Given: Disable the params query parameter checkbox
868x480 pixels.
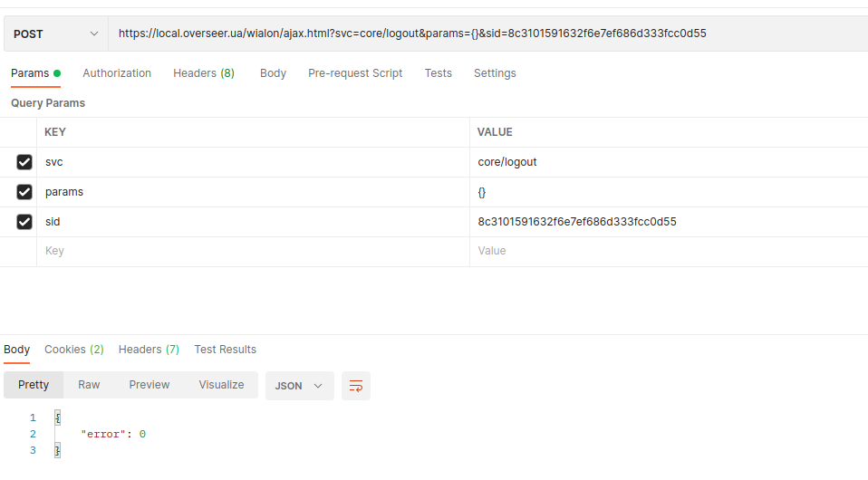Looking at the screenshot, I should click(24, 192).
